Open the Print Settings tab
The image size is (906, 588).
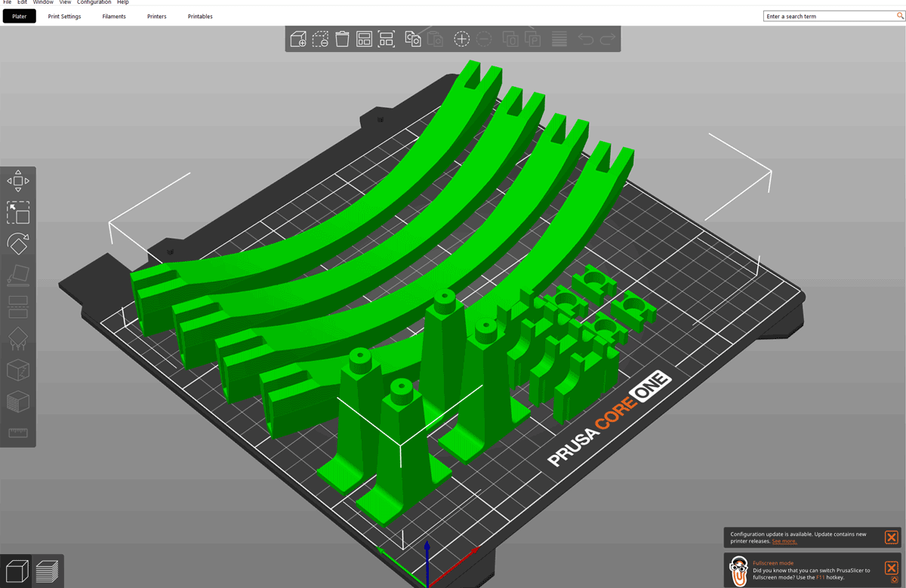(x=64, y=16)
